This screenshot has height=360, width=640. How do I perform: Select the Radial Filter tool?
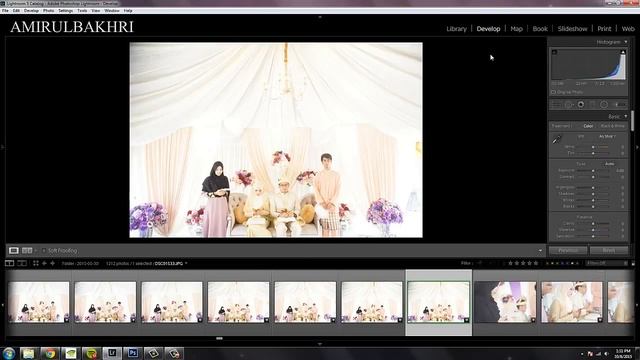tap(604, 105)
